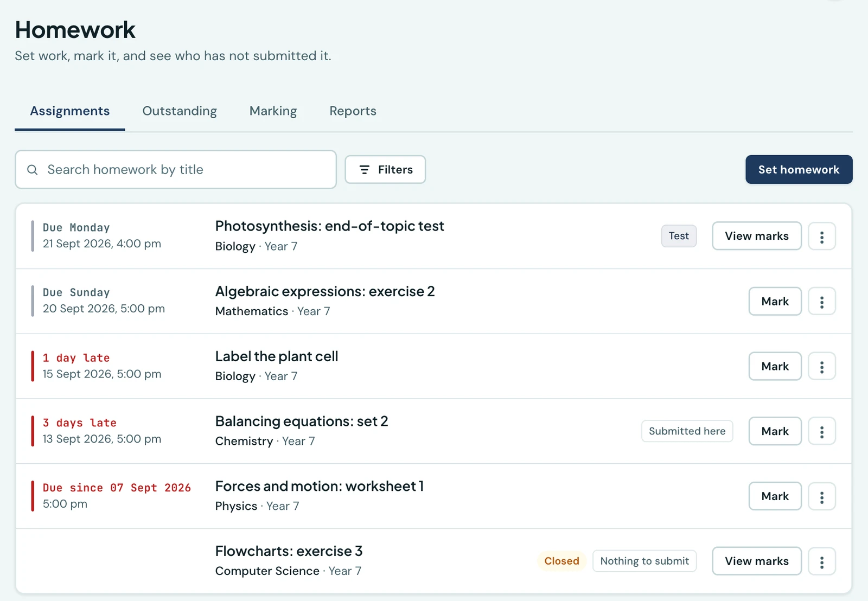Open more options for Forces and motion worksheet 1
The width and height of the screenshot is (868, 601).
click(821, 497)
